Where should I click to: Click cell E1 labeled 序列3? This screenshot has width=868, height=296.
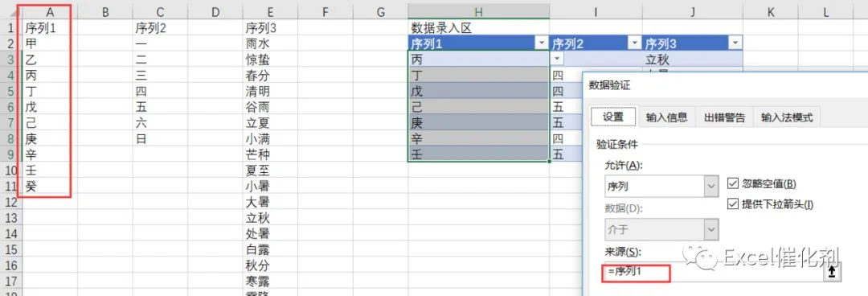click(x=270, y=27)
